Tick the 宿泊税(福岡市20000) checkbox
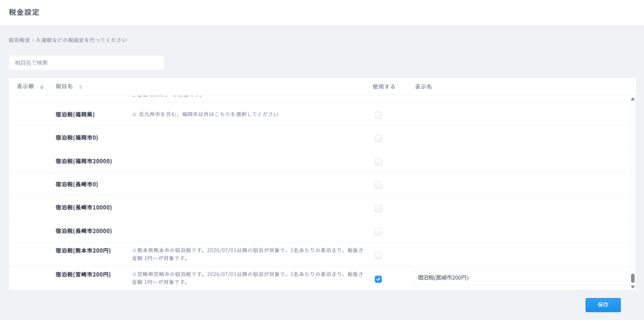644x320 pixels. pyautogui.click(x=378, y=162)
